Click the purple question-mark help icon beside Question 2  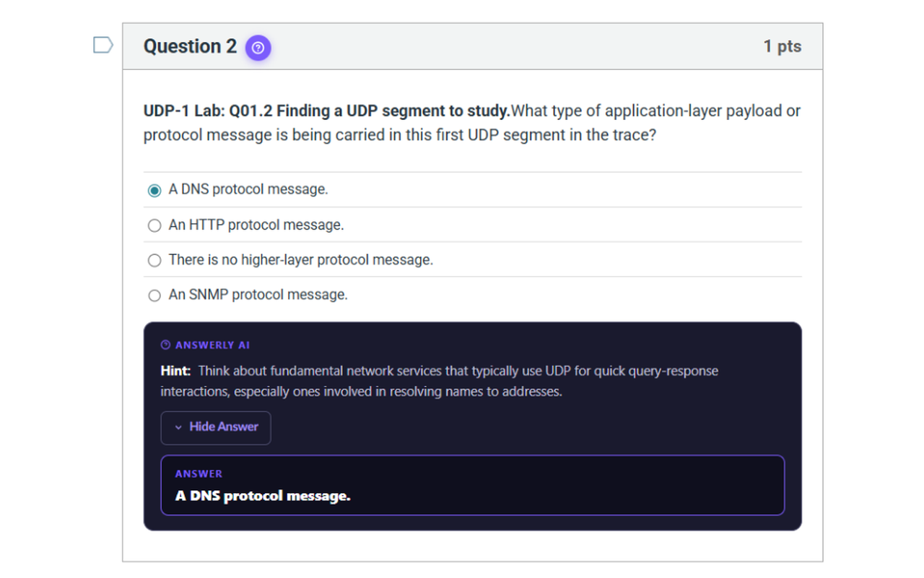coord(258,47)
